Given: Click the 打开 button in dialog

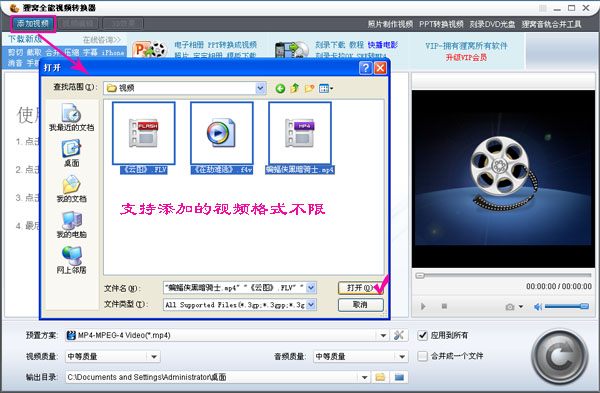Looking at the screenshot, I should coord(360,288).
